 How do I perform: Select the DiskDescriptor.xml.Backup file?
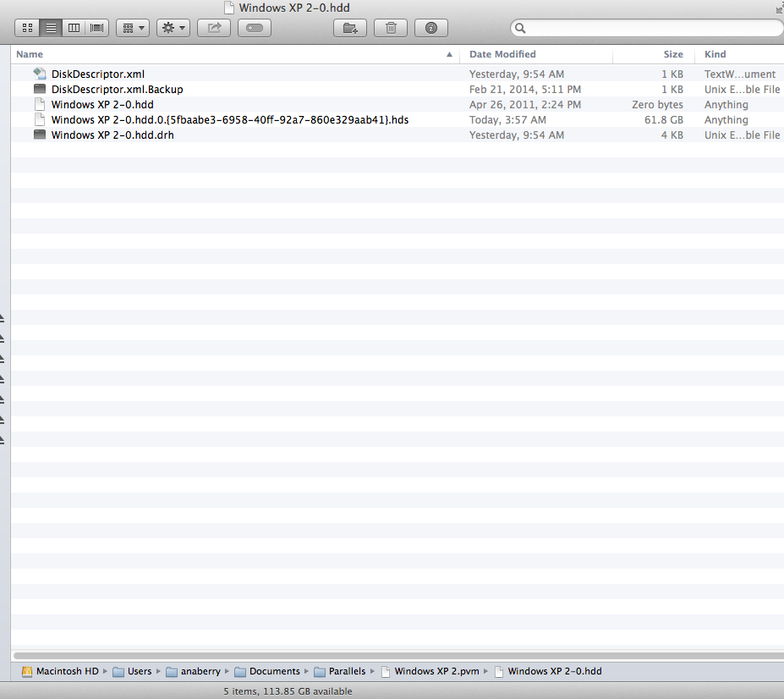397,89
